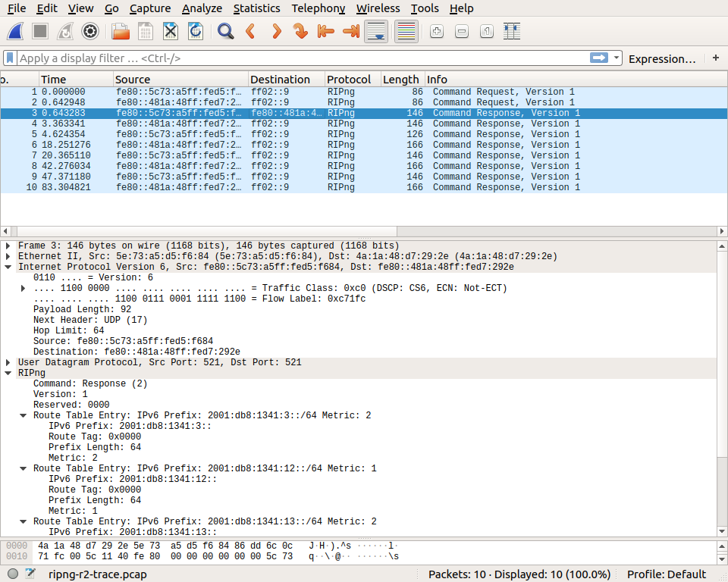Click Profile: Default in status bar
The image size is (728, 582).
[x=667, y=574]
